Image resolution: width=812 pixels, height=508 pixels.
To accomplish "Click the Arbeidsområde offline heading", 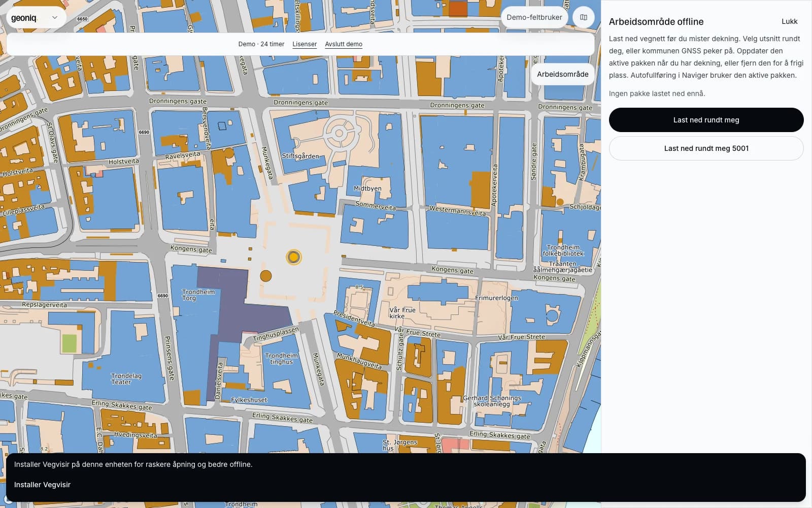I will coord(656,22).
